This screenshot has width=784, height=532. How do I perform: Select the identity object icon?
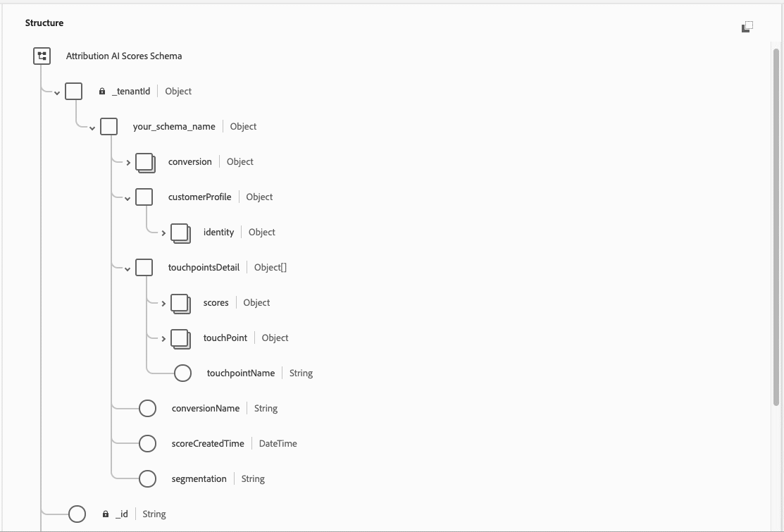(180, 233)
